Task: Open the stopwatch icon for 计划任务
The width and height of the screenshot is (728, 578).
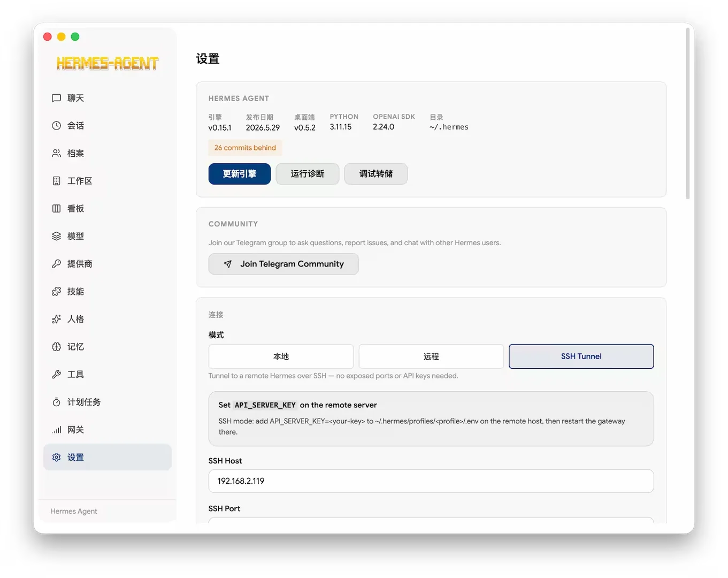Action: [x=56, y=402]
